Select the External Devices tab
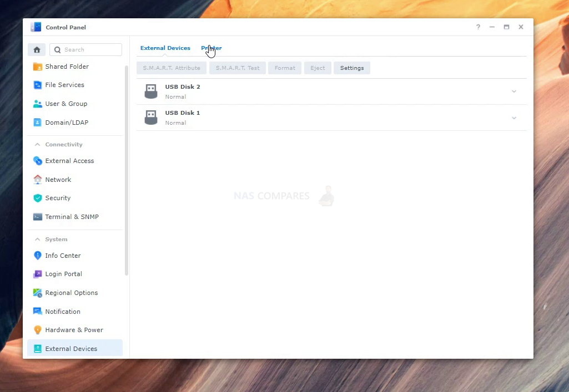569x392 pixels. click(165, 48)
